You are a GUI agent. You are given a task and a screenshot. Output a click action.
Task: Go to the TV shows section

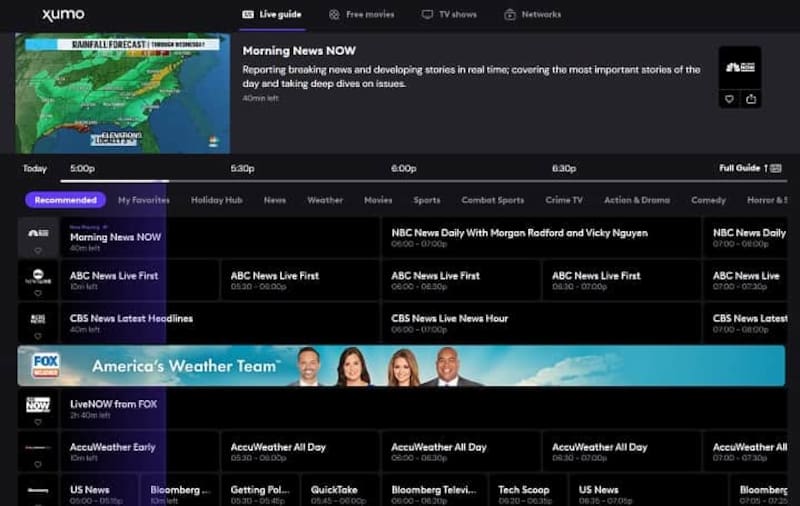pos(449,15)
